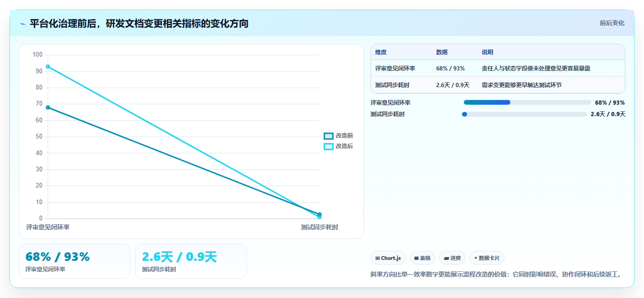This screenshot has width=644, height=298.
Task: Click the y-axis label 100
Action: tap(37, 55)
